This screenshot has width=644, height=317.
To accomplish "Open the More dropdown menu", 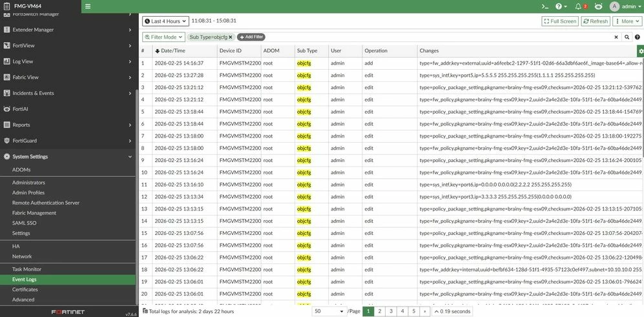I will 627,21.
